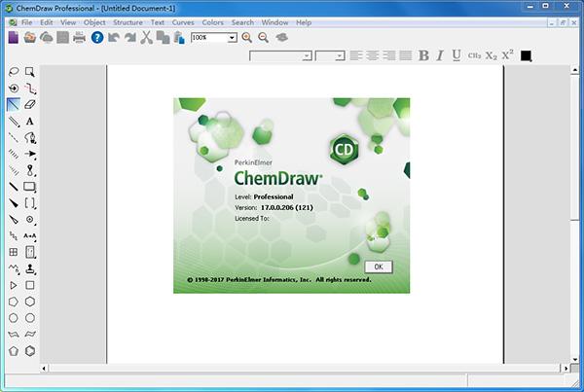Image resolution: width=584 pixels, height=392 pixels.
Task: Click the horizontal scrollbar left arrow
Action: click(44, 369)
